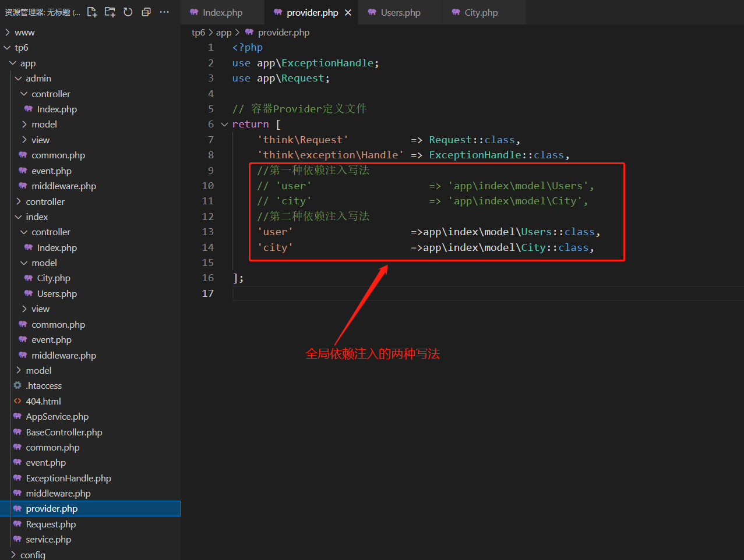This screenshot has height=560, width=744.
Task: Close the provider.php editor tab
Action: point(348,13)
